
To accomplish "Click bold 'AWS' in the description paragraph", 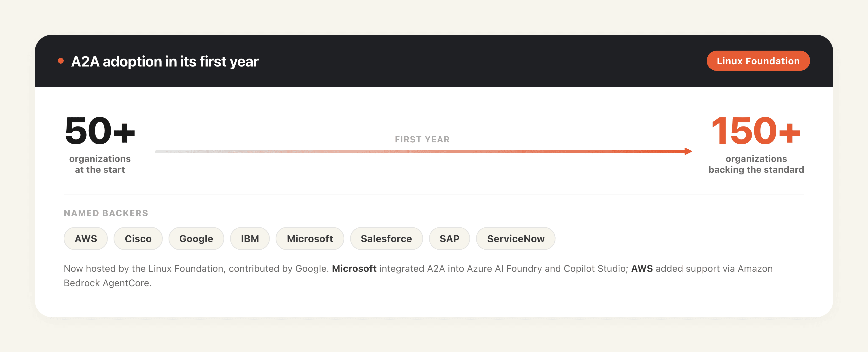I will [x=642, y=268].
